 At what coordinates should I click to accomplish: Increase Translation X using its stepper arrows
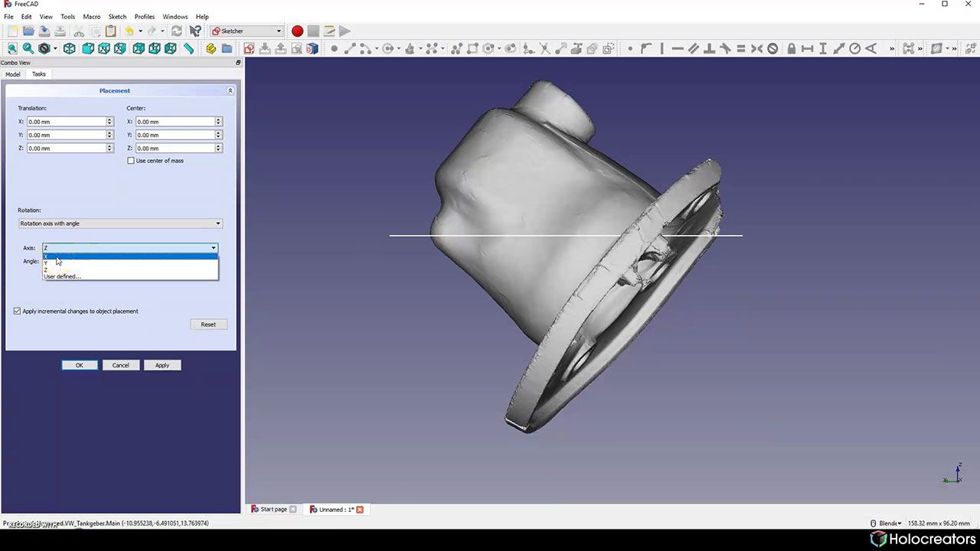tap(109, 119)
